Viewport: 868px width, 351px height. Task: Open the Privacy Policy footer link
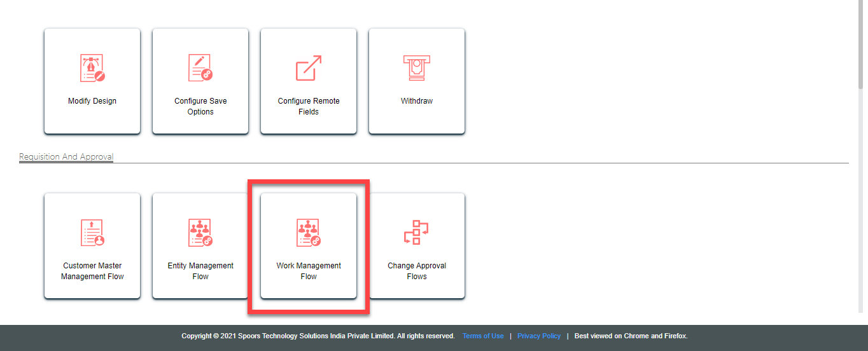539,336
